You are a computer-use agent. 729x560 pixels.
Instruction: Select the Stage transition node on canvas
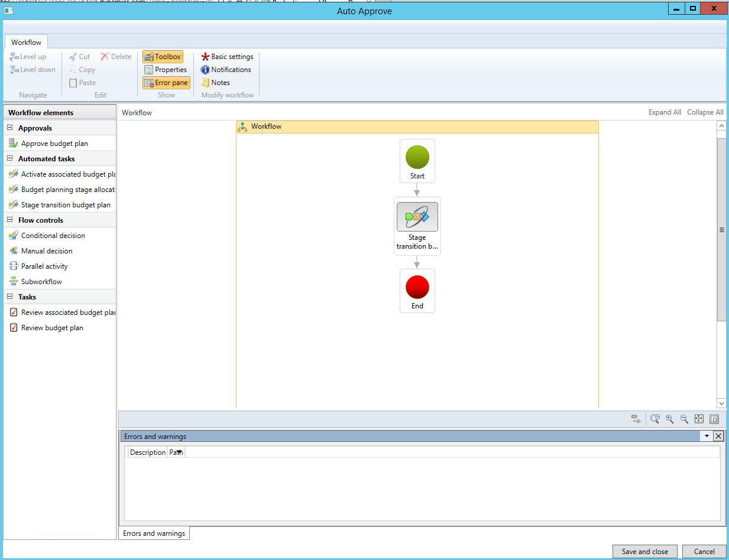(417, 226)
